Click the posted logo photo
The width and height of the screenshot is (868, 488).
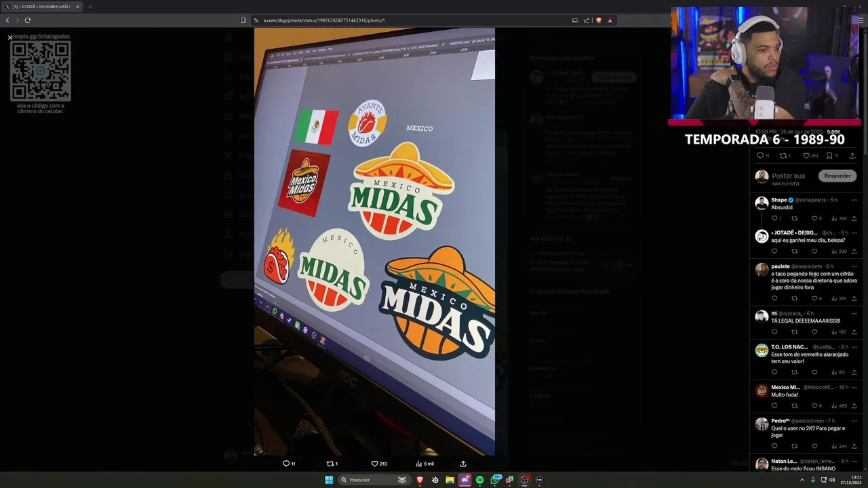[x=374, y=241]
